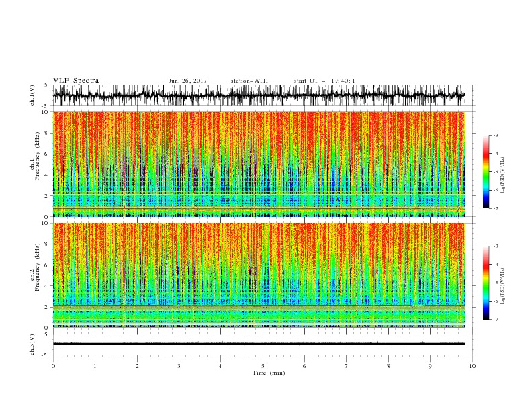Image resolution: width=532 pixels, height=411 pixels.
Task: Select the "Time (min)" axis label
Action: (x=269, y=373)
